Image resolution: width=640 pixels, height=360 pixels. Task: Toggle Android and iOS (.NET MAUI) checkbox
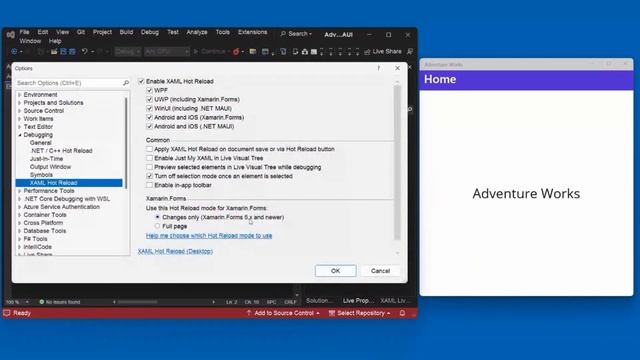149,126
